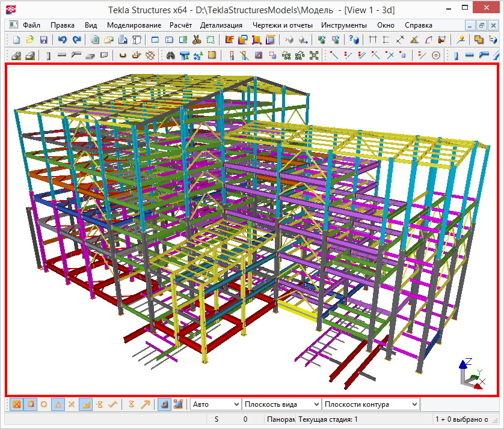Save the model with the floppy icon
504x429 pixels.
click(43, 40)
